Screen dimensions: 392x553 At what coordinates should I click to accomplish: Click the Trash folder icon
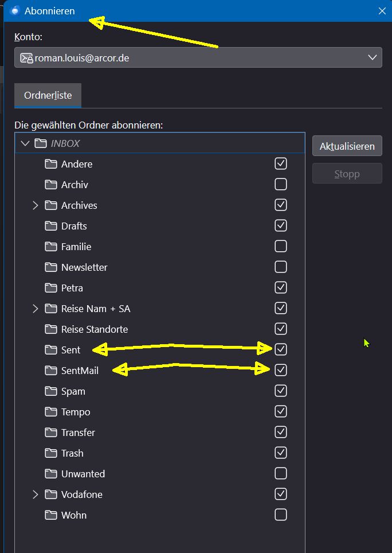pyautogui.click(x=51, y=453)
